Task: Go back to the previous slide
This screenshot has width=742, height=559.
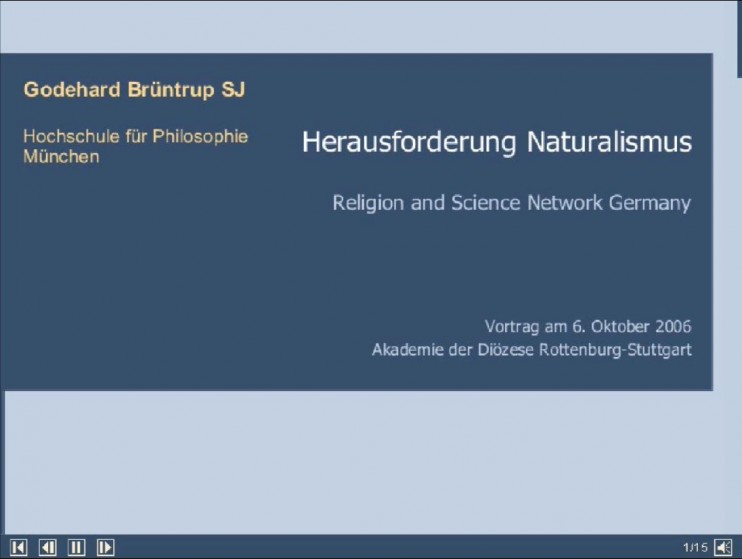Action: [x=48, y=548]
